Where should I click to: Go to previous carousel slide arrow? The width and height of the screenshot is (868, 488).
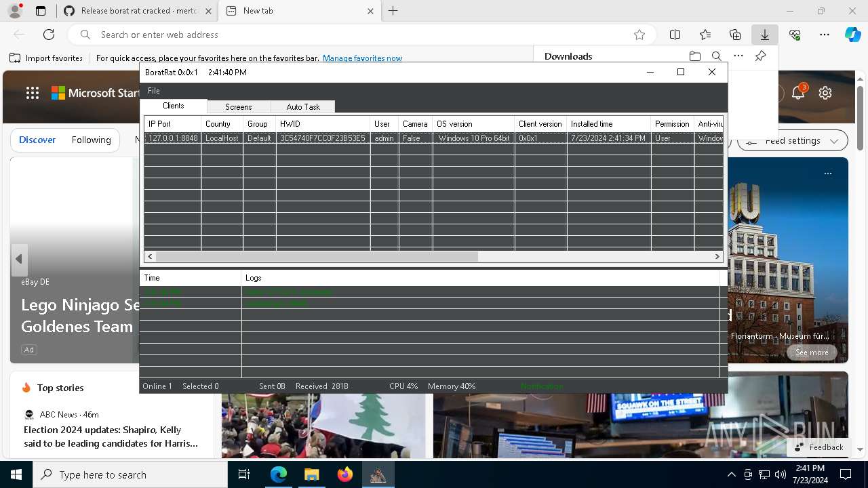pos(19,259)
